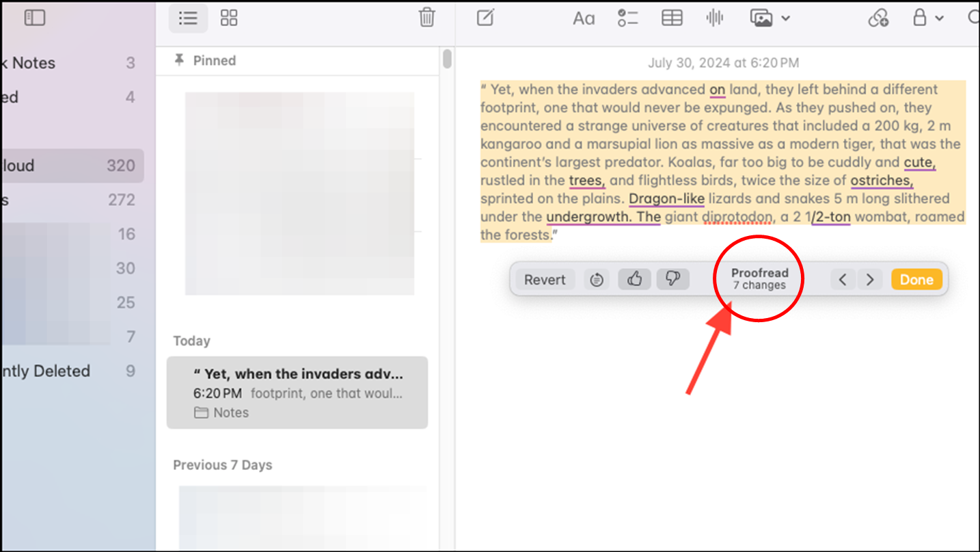Go to the next change arrow
This screenshot has width=980, height=552.
tap(870, 279)
